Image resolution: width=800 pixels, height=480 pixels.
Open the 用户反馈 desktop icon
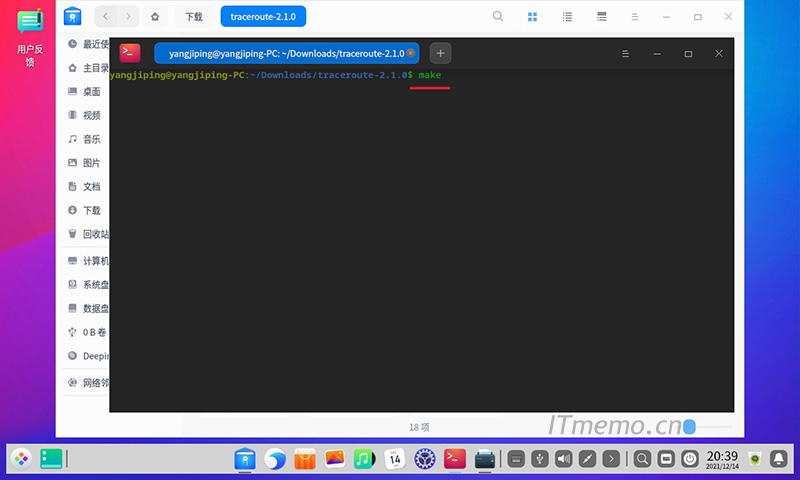tap(30, 36)
